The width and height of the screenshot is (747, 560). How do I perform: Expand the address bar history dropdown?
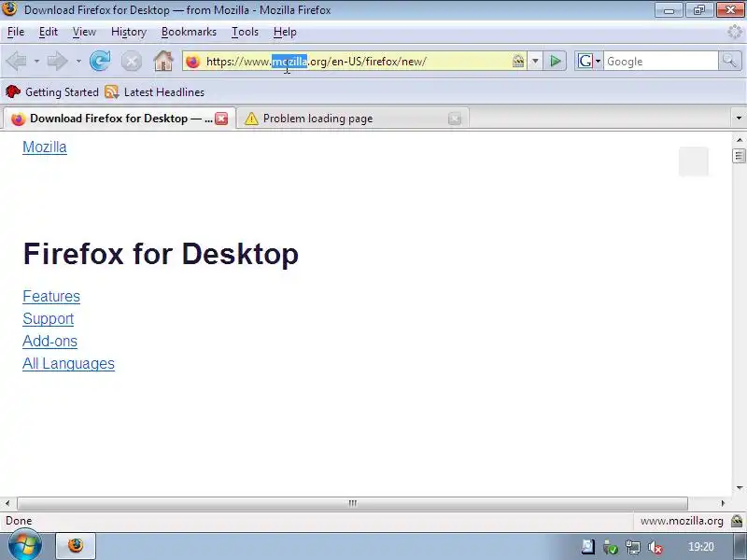coord(535,61)
